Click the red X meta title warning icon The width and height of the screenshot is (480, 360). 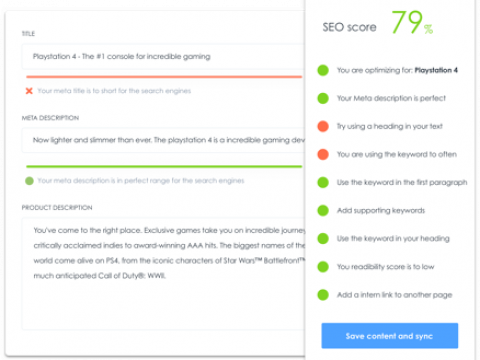(29, 91)
